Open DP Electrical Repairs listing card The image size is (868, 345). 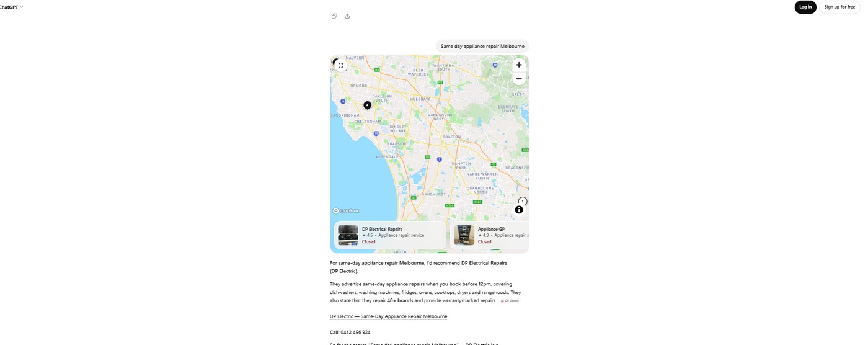pos(390,235)
